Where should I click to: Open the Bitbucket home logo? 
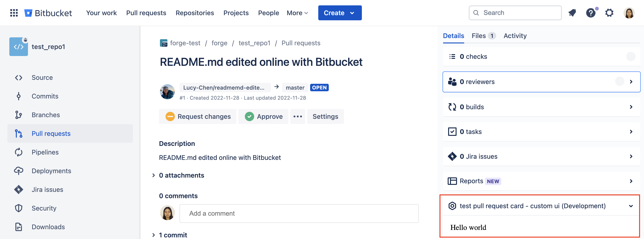48,13
